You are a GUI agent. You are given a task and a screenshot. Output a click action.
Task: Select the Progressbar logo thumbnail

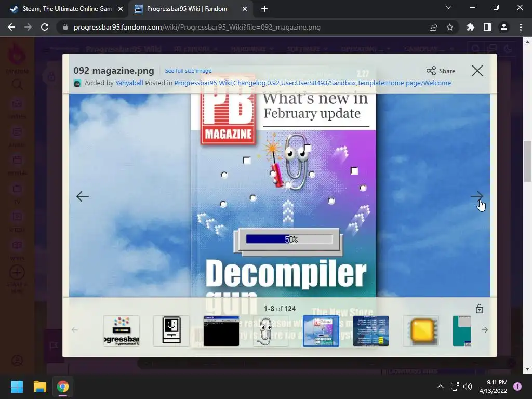tap(122, 331)
